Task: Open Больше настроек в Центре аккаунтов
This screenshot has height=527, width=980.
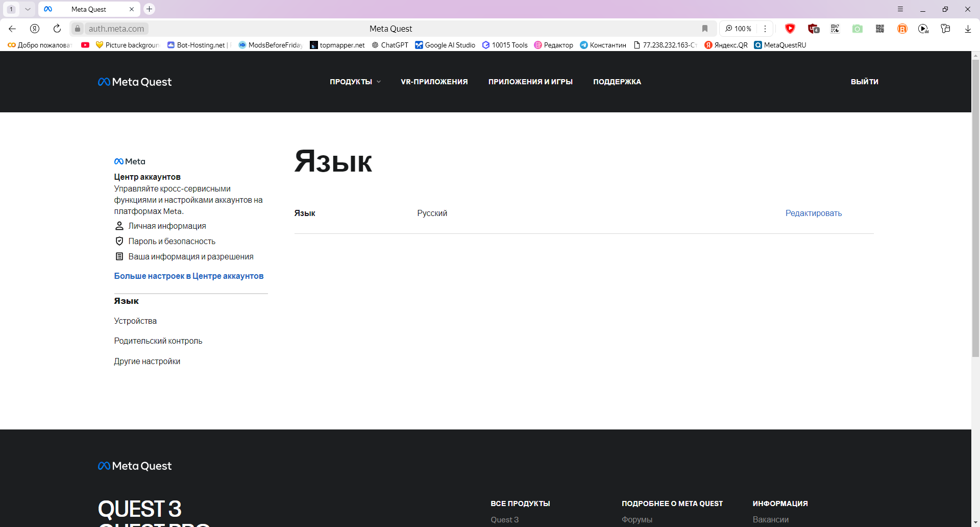Action: coord(189,276)
